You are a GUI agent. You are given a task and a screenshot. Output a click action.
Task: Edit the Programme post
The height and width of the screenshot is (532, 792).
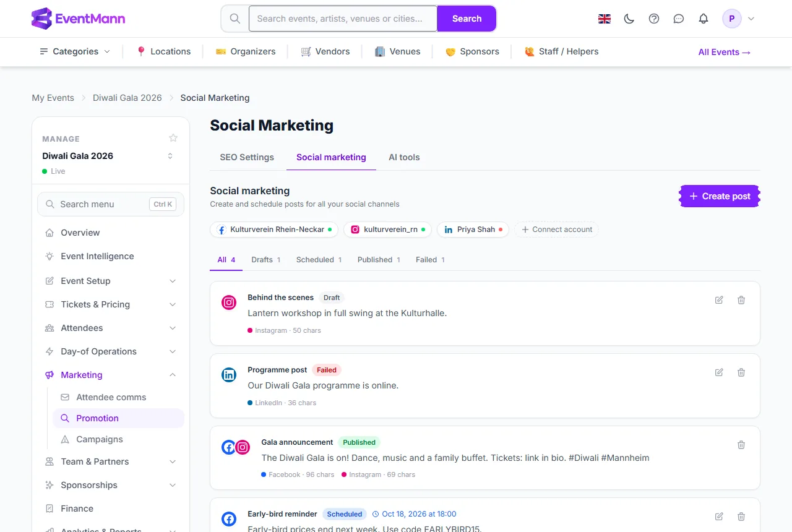click(x=719, y=372)
